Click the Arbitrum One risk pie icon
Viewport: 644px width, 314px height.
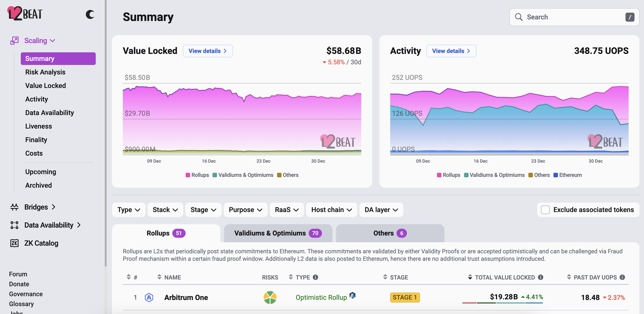coord(270,297)
